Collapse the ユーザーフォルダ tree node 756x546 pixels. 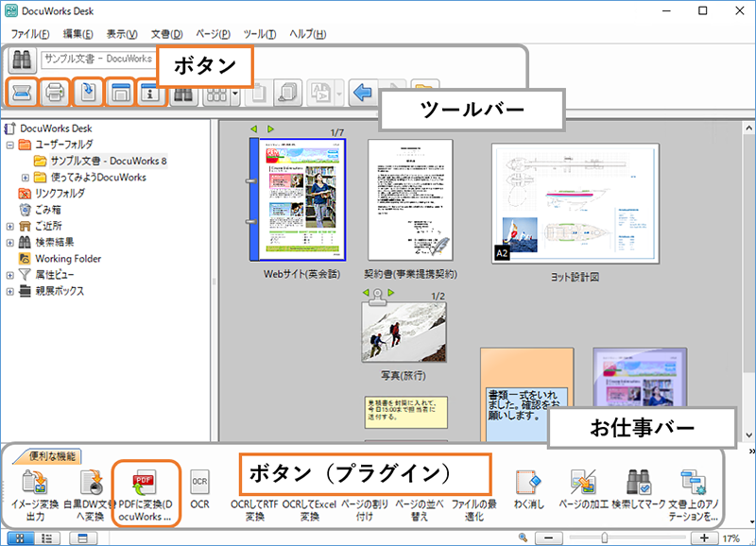click(x=10, y=145)
